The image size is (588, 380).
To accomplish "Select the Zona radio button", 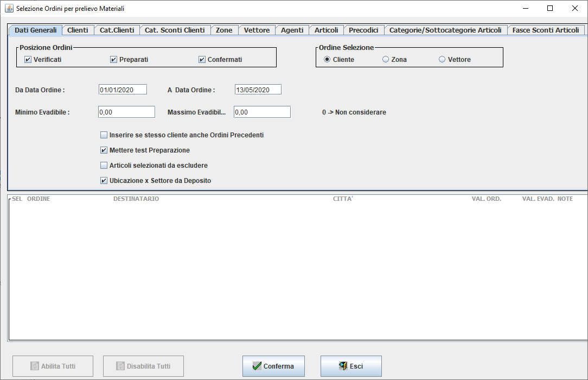I will click(x=386, y=60).
